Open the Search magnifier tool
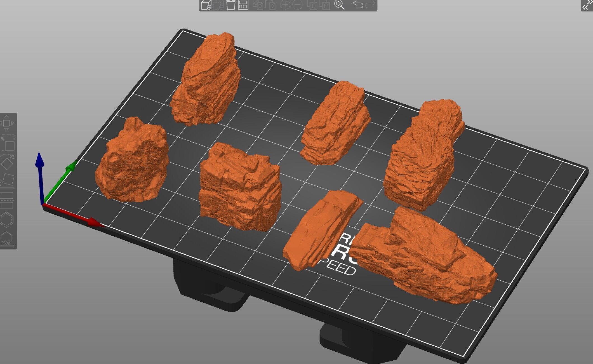Screen dimensions: 593x364 tap(339, 5)
